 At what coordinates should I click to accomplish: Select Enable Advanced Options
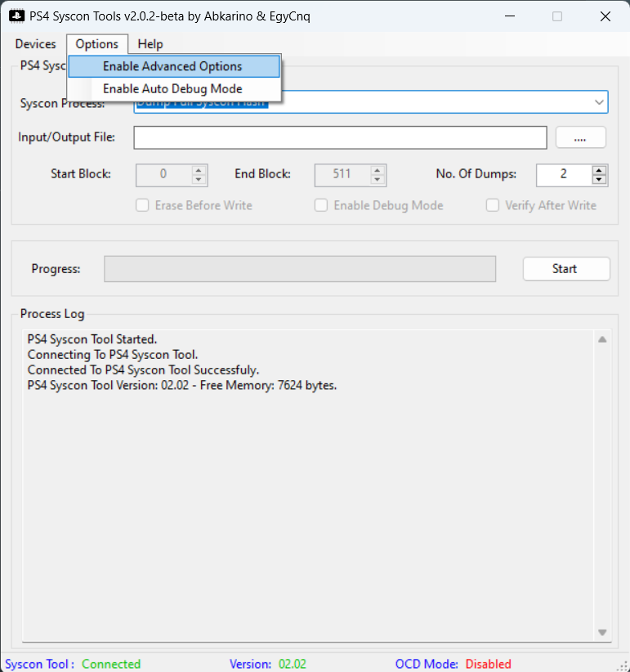click(174, 66)
